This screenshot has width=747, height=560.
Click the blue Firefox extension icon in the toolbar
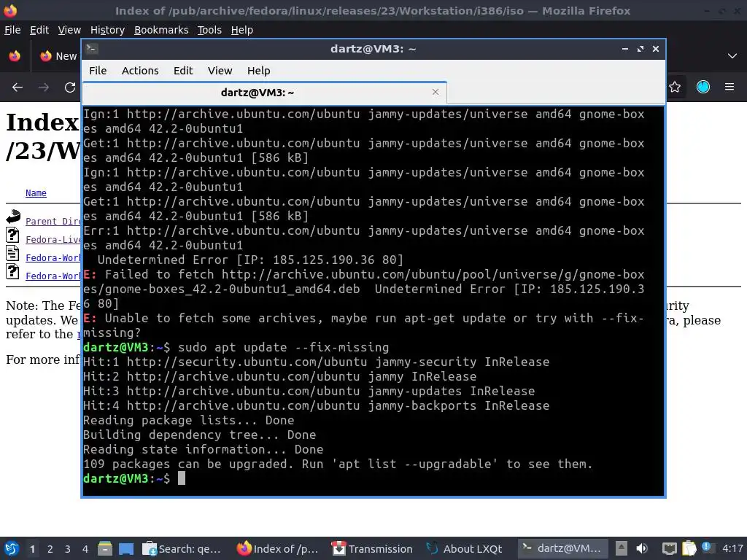tap(703, 87)
